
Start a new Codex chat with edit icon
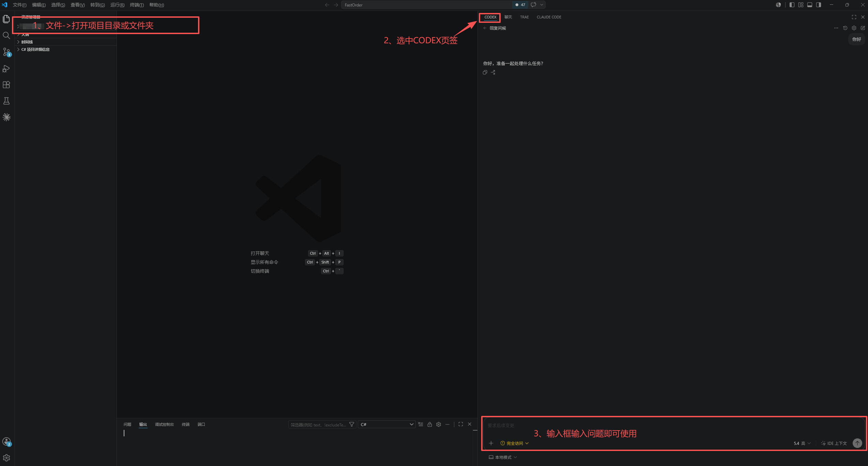click(863, 28)
